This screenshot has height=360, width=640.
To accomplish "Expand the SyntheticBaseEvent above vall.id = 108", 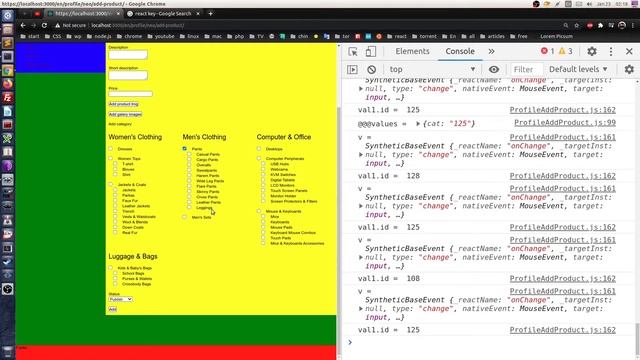I will 361,257.
